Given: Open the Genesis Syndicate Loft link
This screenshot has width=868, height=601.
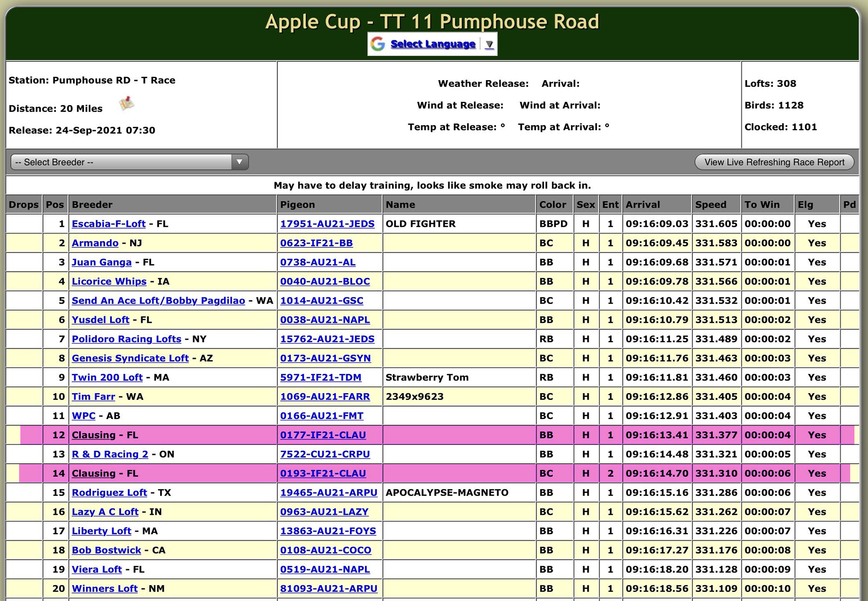Looking at the screenshot, I should 130,358.
